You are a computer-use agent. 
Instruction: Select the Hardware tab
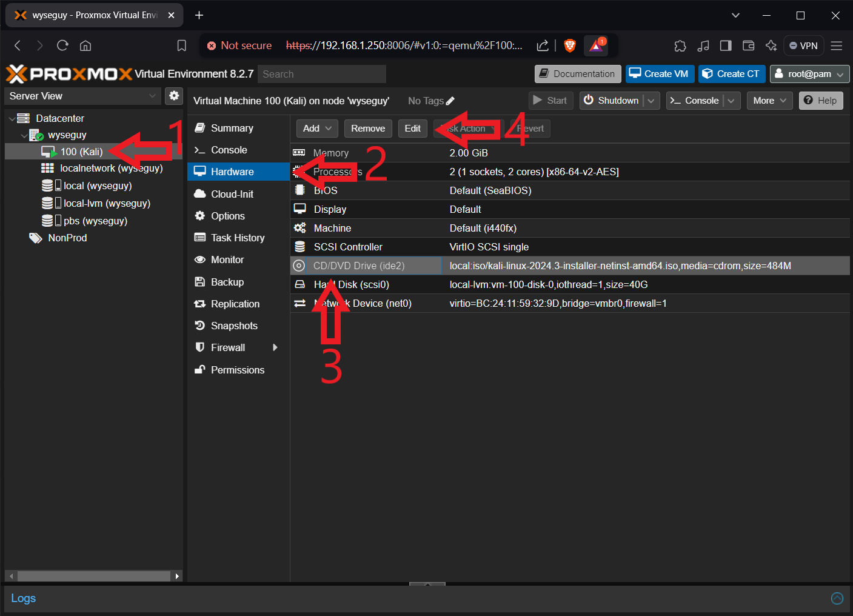pos(238,172)
